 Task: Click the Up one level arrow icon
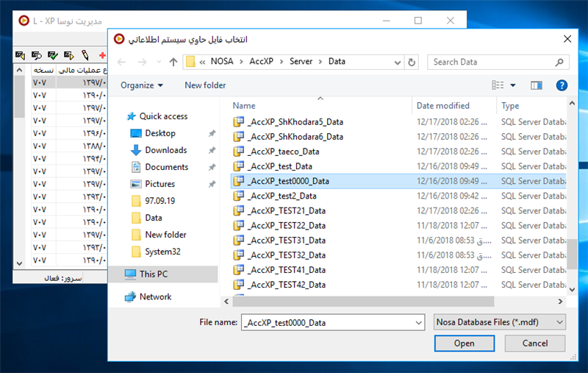pos(173,62)
